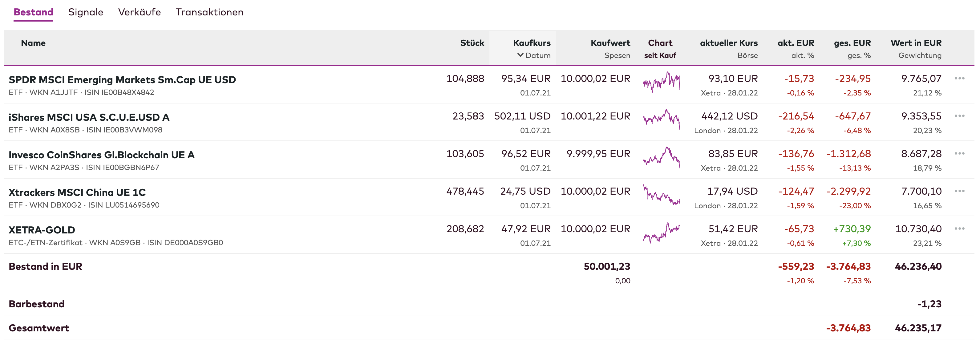This screenshot has height=340, width=980.
Task: Toggle sort by Datum chevron
Action: pos(520,55)
